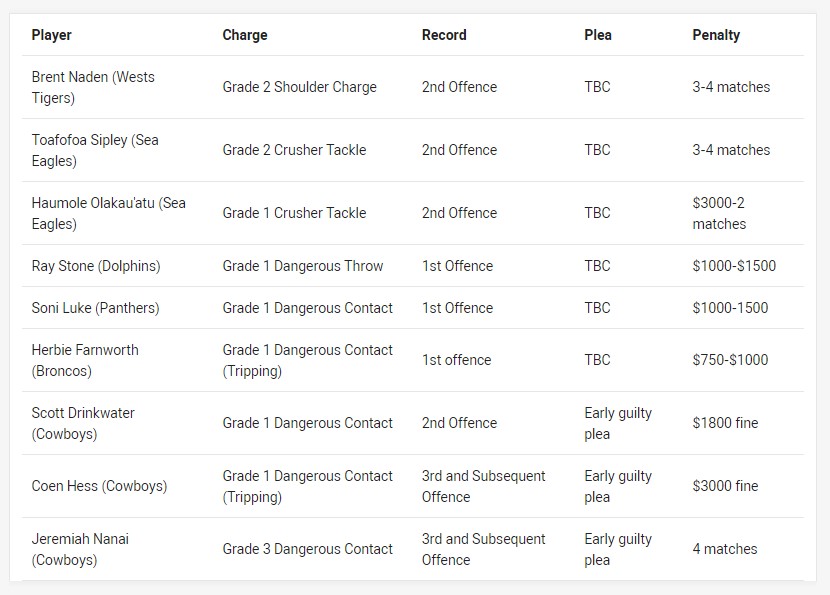Select Haumole Olakau'atu (Sea Eagles) cell
Viewport: 830px width, 595px height.
click(x=109, y=213)
